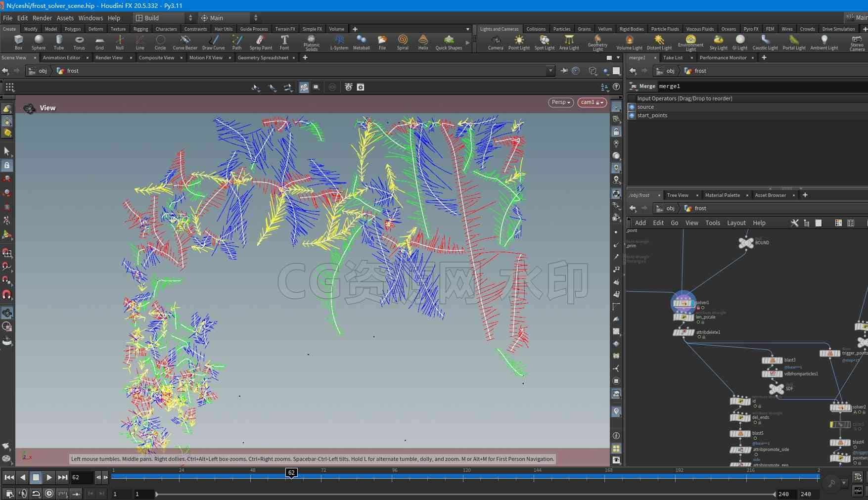This screenshot has width=868, height=500.
Task: Create a Sky Light
Action: (718, 42)
